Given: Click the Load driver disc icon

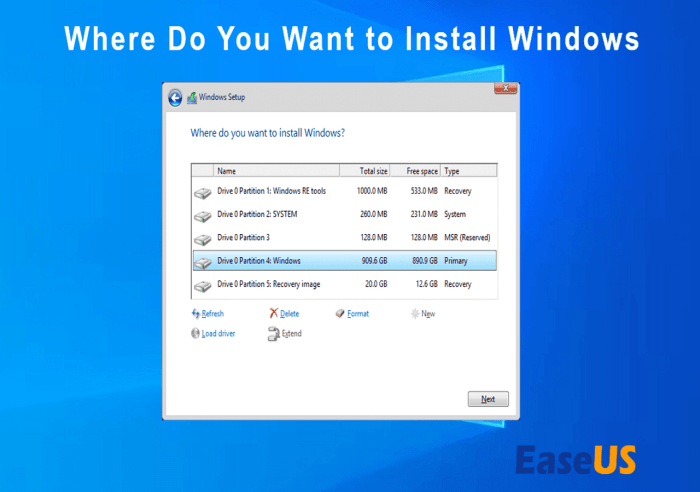Looking at the screenshot, I should tap(195, 333).
